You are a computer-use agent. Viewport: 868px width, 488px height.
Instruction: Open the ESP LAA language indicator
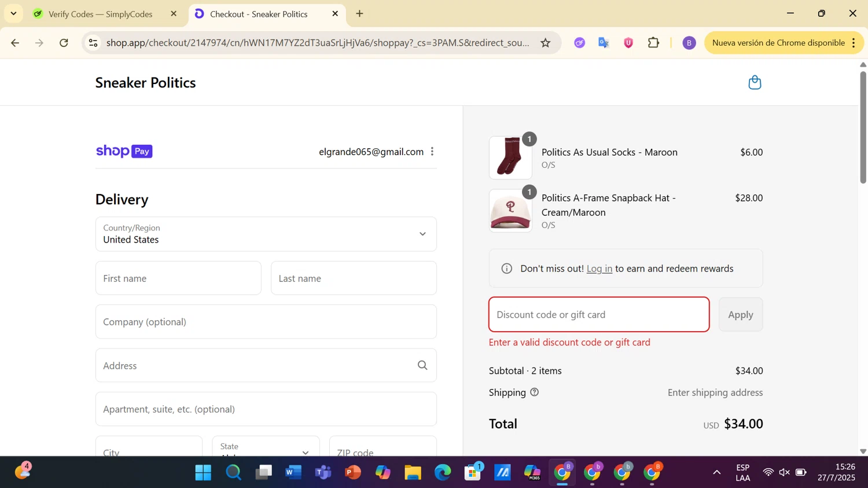pyautogui.click(x=743, y=472)
